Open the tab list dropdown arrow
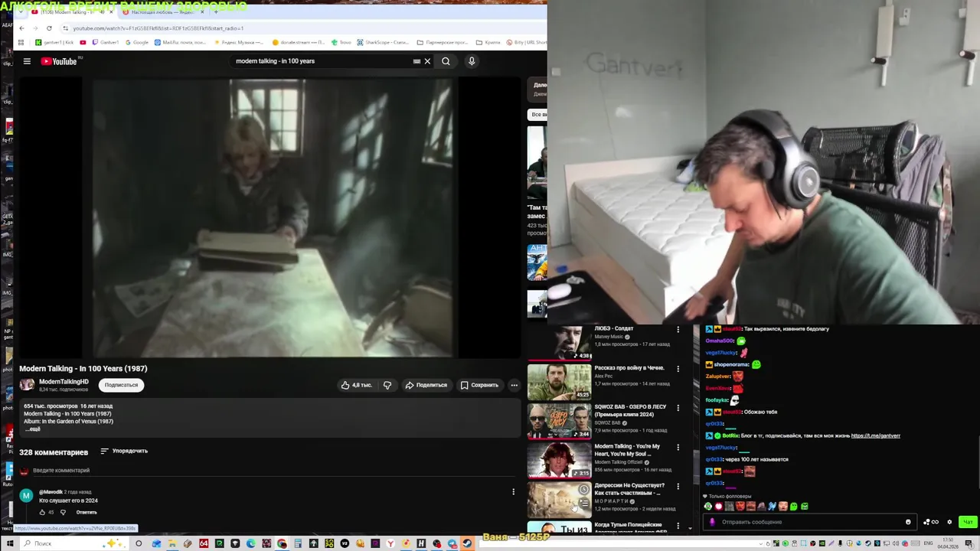980x551 pixels. point(20,12)
